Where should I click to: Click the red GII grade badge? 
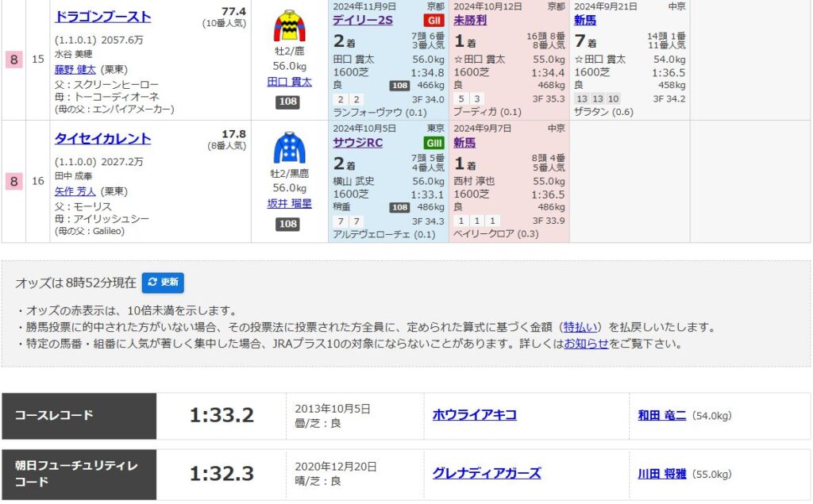click(x=433, y=21)
